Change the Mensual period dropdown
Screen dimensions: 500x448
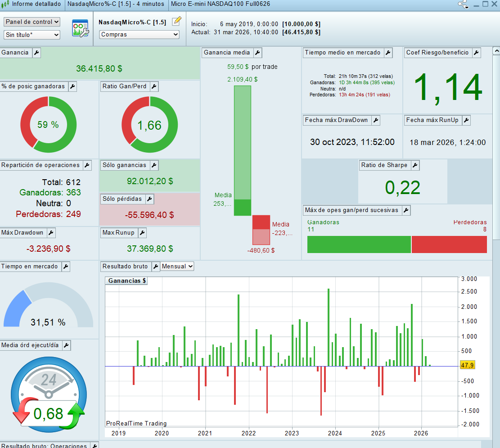[x=177, y=267]
